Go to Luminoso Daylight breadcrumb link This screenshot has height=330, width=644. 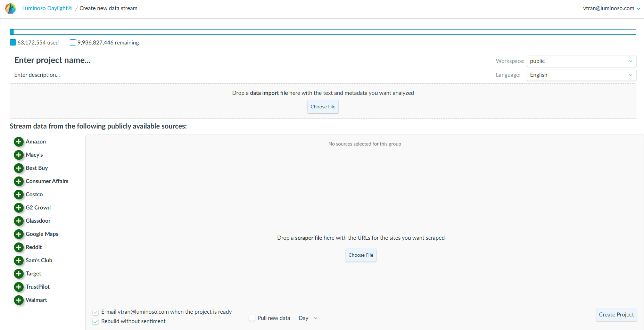[47, 8]
